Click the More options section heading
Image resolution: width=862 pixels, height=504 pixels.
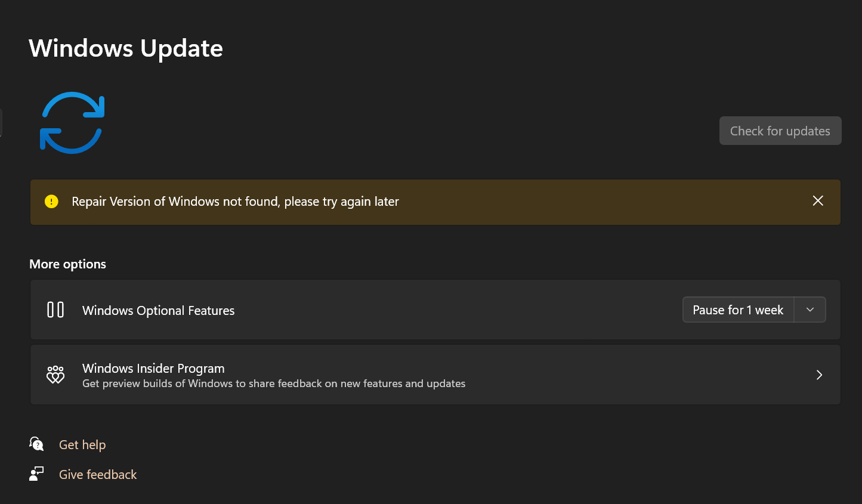click(x=68, y=264)
